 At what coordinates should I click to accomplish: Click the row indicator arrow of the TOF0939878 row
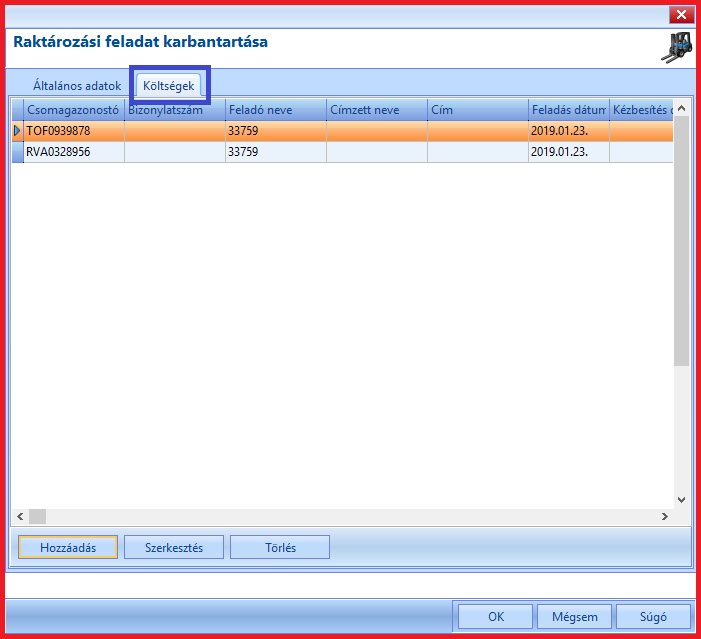click(17, 131)
